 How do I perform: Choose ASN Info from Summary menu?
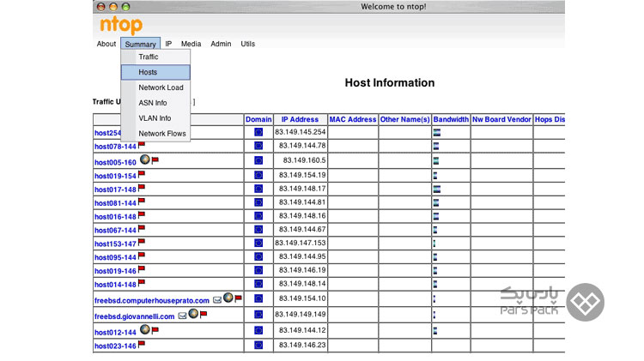(x=155, y=103)
